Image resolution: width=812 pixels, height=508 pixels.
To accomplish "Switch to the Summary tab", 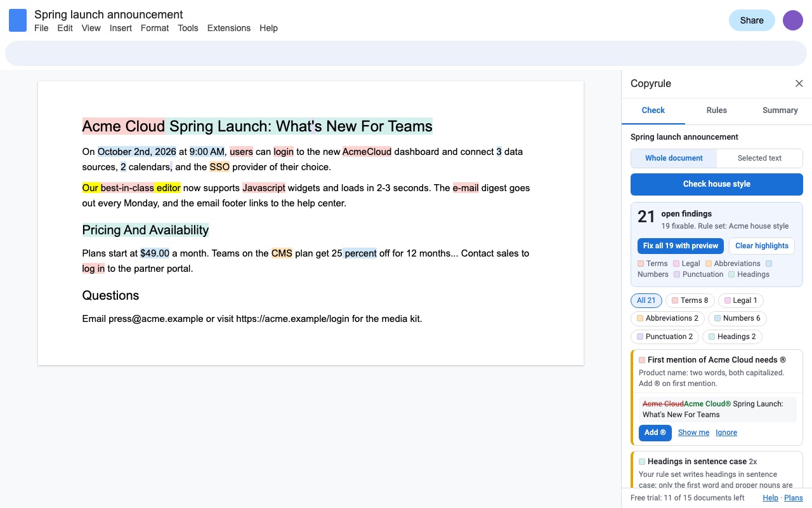I will (780, 110).
